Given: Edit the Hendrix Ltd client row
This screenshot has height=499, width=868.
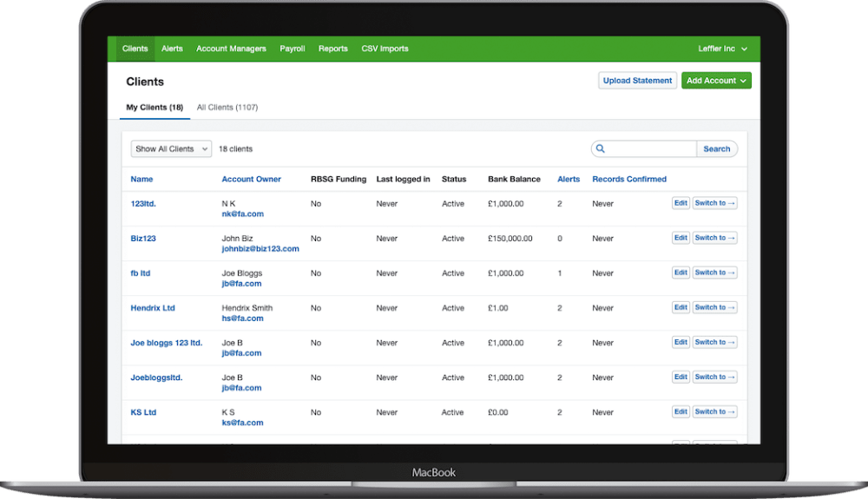Looking at the screenshot, I should click(681, 307).
